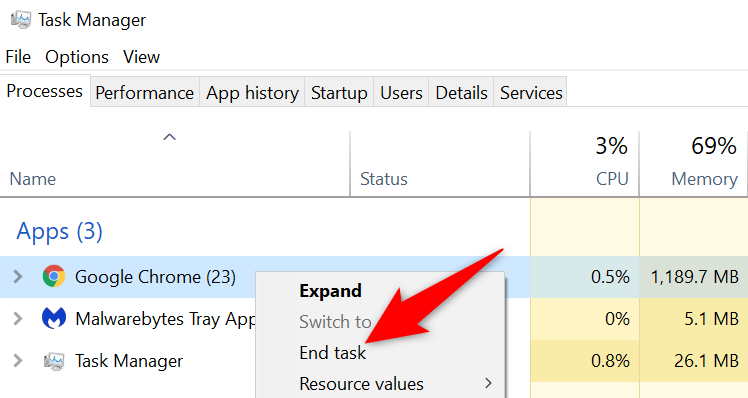Switch to the Processes tab
This screenshot has height=398, width=748.
[x=45, y=91]
